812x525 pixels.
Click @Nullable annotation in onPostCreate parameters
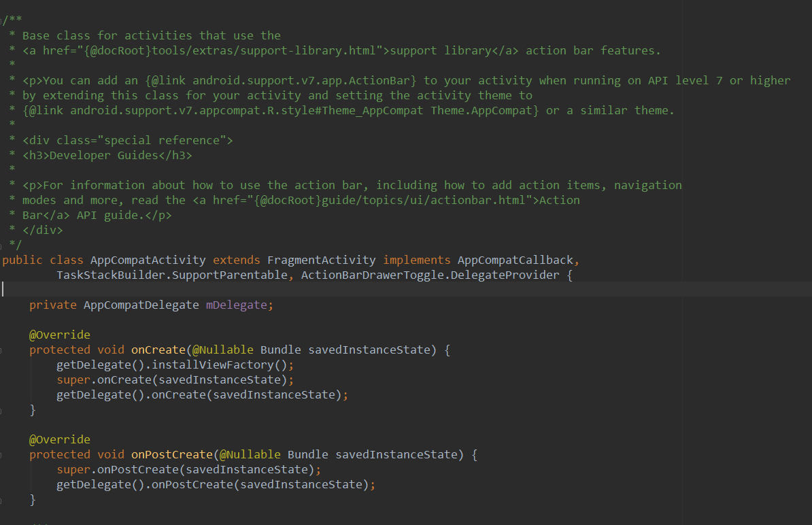point(250,454)
